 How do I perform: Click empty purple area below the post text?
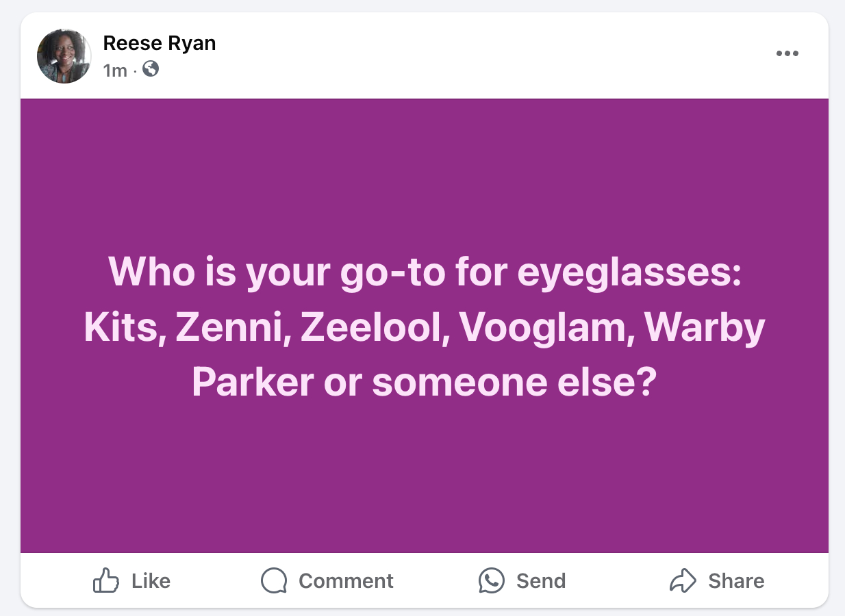pos(425,479)
